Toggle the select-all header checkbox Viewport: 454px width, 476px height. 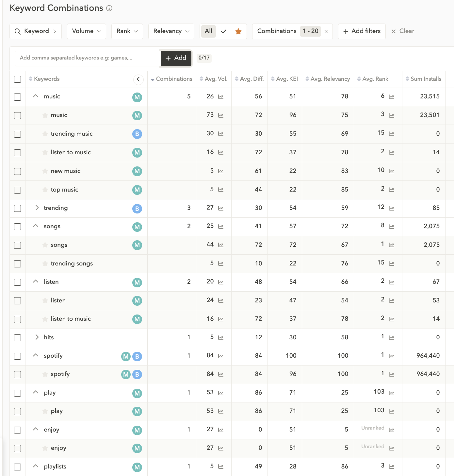tap(18, 79)
